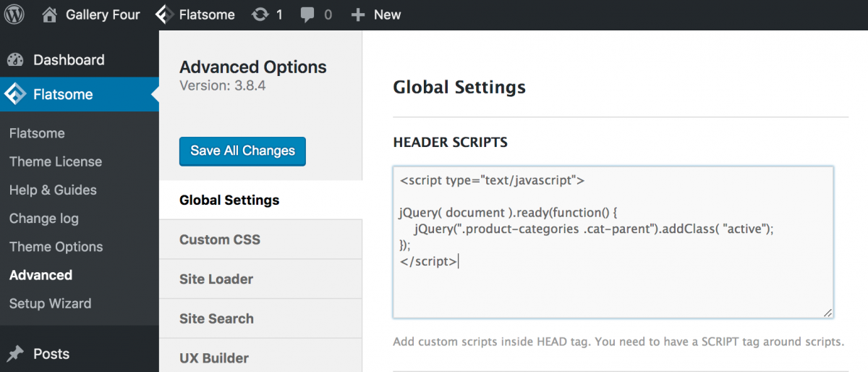
Task: Open Dashboard via its gauge icon
Action: (15, 60)
